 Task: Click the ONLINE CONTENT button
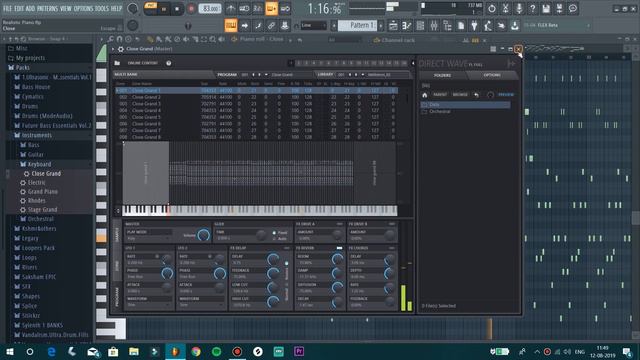142,63
